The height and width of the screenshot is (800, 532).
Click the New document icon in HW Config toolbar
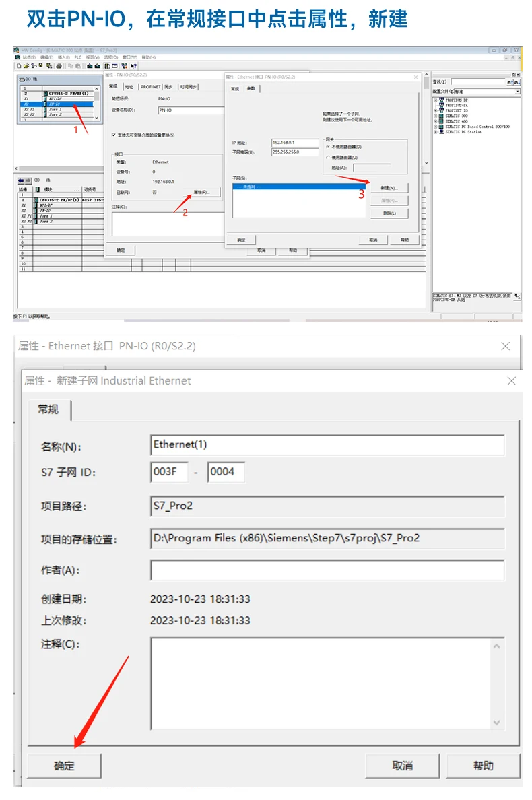pos(18,65)
